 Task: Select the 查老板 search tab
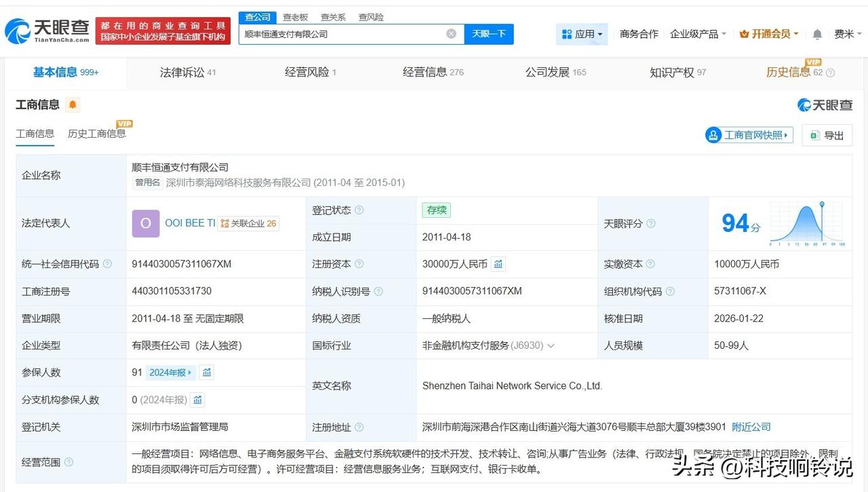[296, 17]
